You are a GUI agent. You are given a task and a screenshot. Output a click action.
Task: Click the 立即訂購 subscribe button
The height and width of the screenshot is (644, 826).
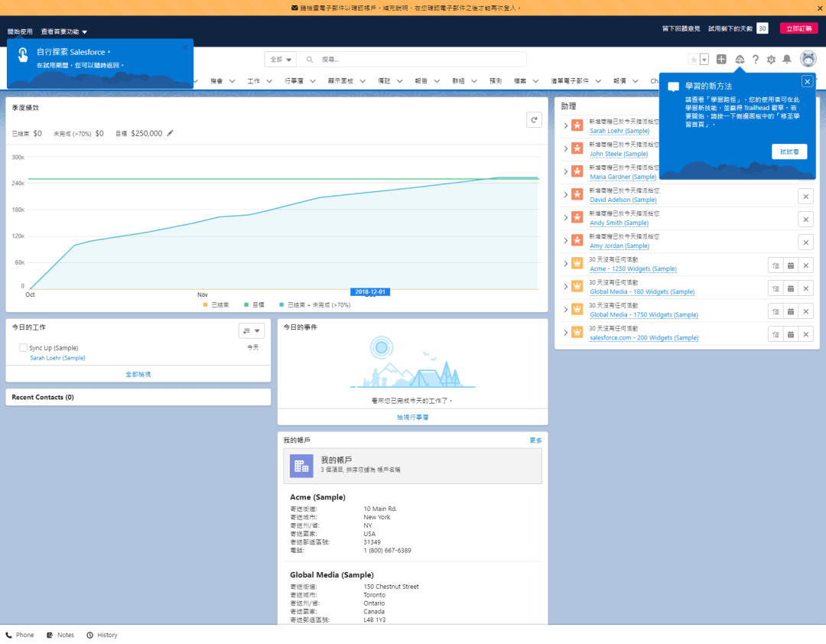click(798, 28)
